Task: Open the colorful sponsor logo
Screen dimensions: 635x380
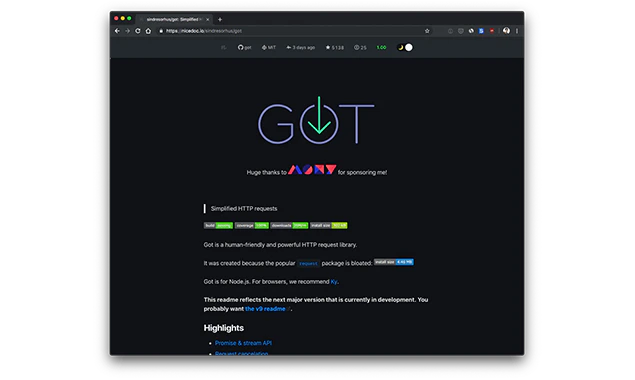Action: pos(312,169)
